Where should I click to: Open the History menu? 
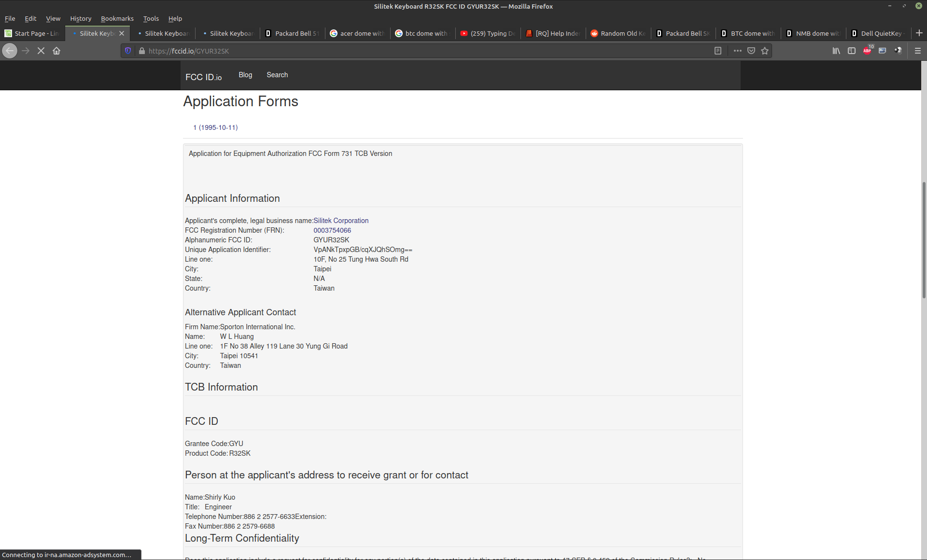[81, 18]
